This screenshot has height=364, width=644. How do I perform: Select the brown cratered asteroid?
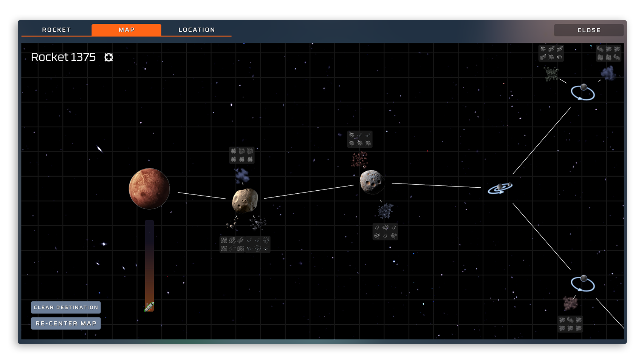[x=245, y=201]
